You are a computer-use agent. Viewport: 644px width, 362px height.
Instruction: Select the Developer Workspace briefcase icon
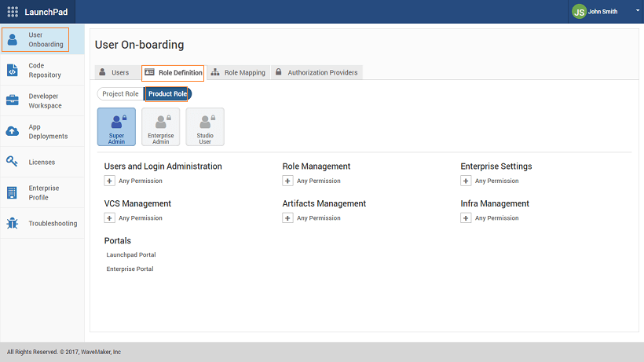pos(13,101)
